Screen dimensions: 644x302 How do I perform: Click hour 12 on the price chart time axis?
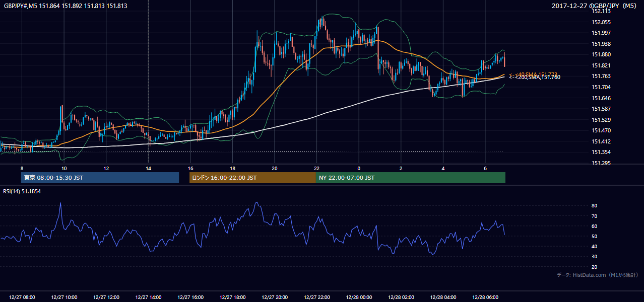pyautogui.click(x=106, y=168)
